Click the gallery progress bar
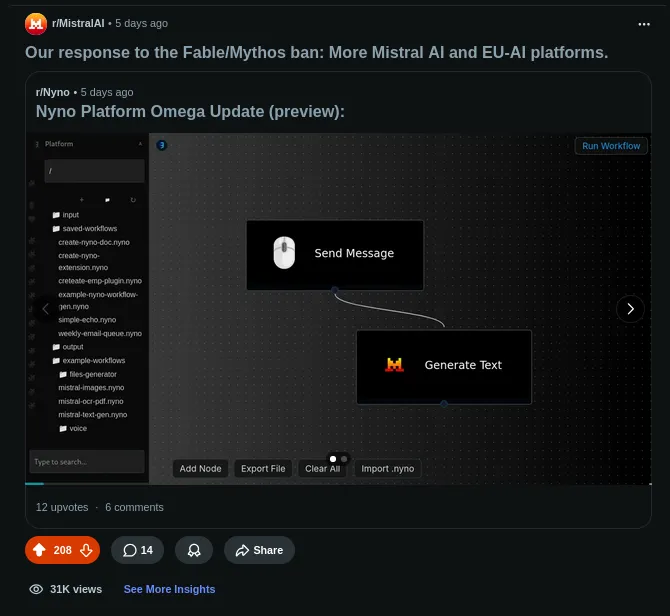Viewport: 670px width, 616px height. point(338,484)
